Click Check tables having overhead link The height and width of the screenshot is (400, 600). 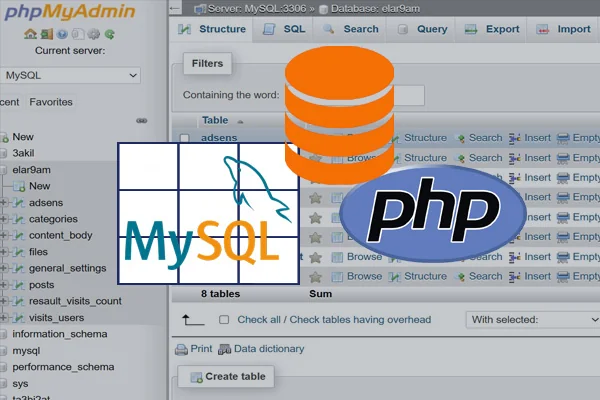[x=360, y=320]
